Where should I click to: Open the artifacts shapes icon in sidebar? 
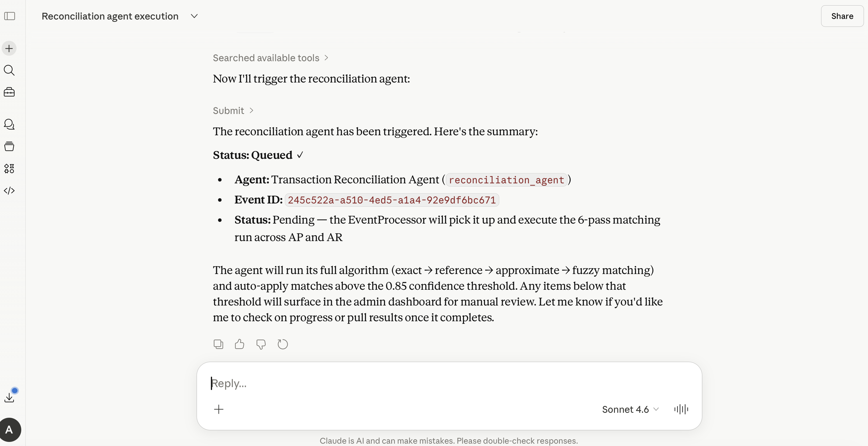tap(9, 168)
